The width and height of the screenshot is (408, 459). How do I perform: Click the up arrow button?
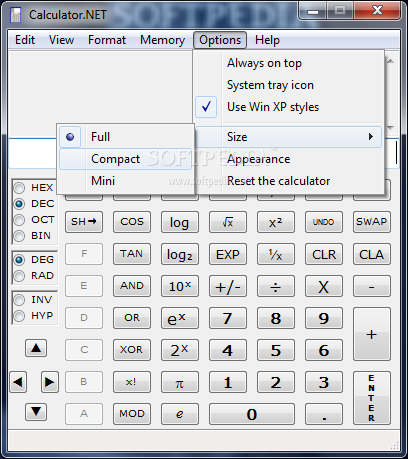pos(36,349)
